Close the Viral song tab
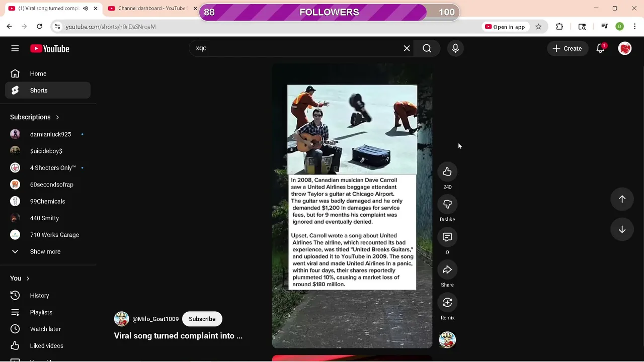This screenshot has height=362, width=644. click(x=96, y=9)
